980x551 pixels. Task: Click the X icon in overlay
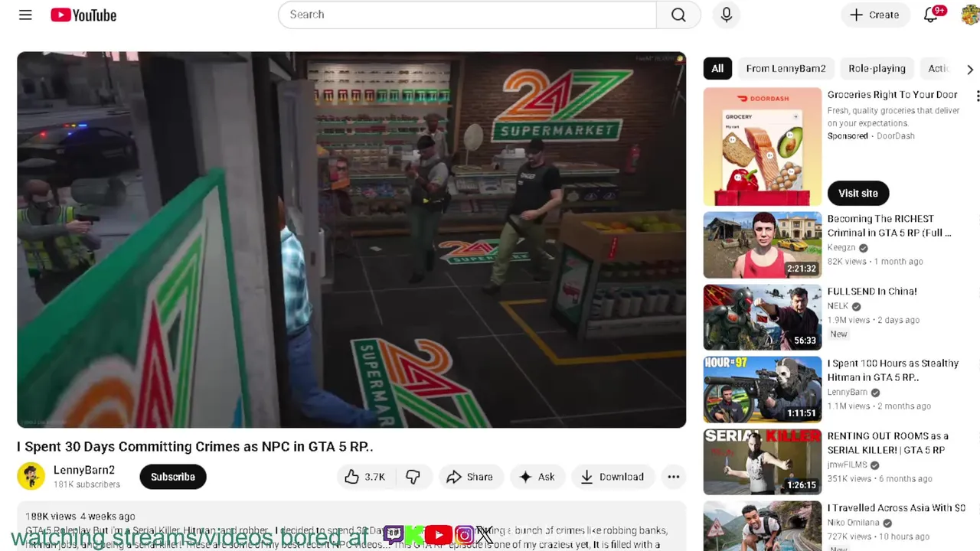coord(484,534)
